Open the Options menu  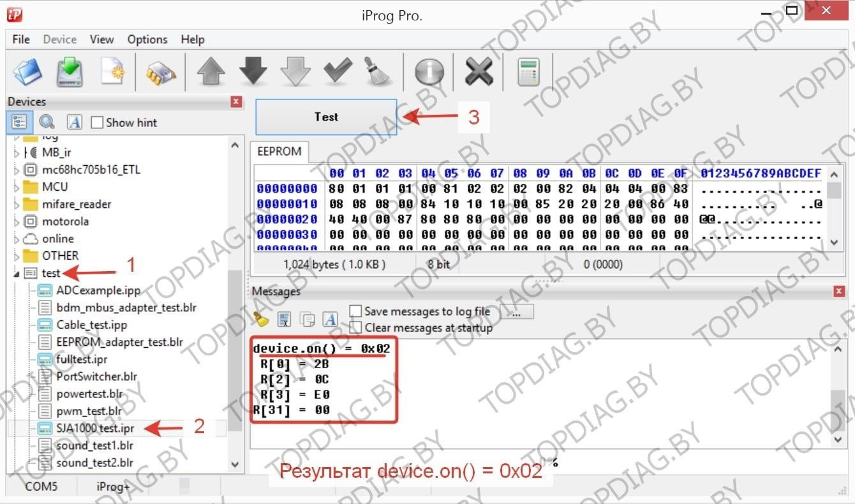147,40
